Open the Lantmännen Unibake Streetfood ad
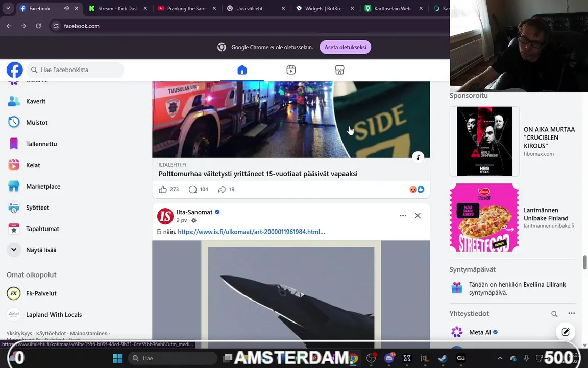Viewport: 588px width, 368px height. (512, 218)
